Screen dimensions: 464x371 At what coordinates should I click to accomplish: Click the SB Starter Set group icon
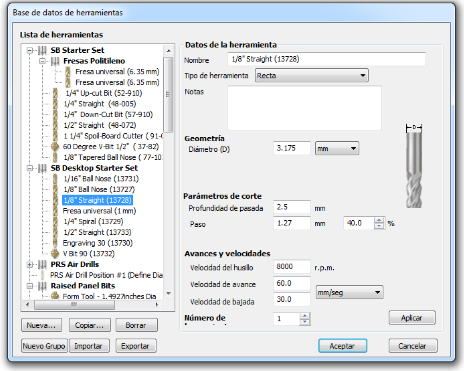point(42,50)
